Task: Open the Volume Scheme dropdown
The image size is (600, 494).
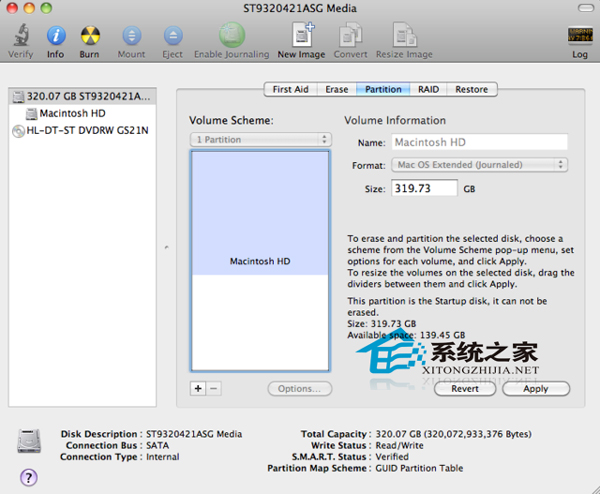Action: [x=260, y=140]
